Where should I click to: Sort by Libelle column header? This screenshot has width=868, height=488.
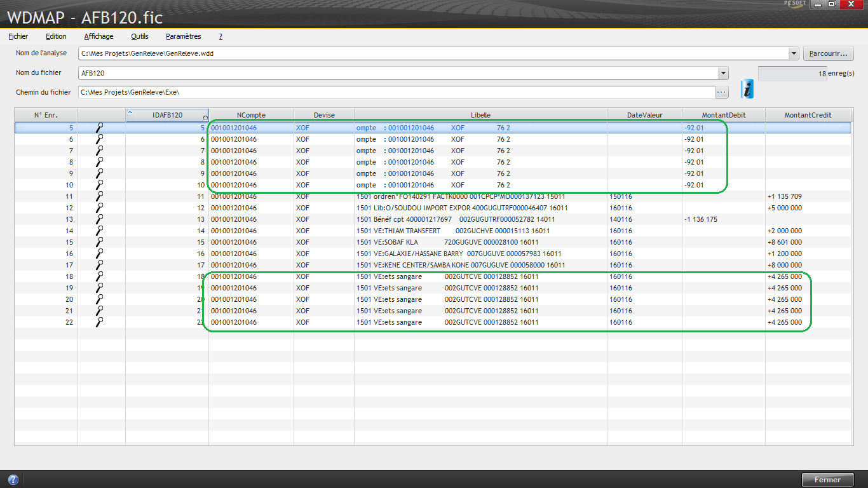480,115
